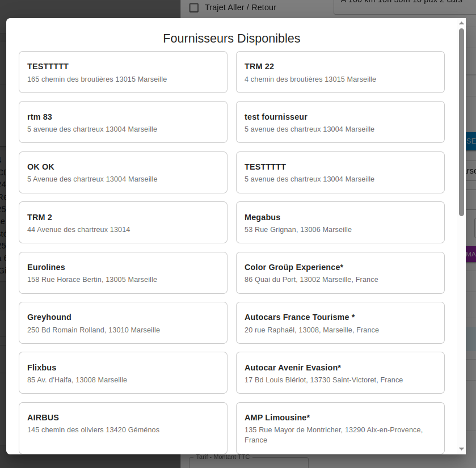
Task: Select the Megabus supplier card
Action: pos(340,222)
